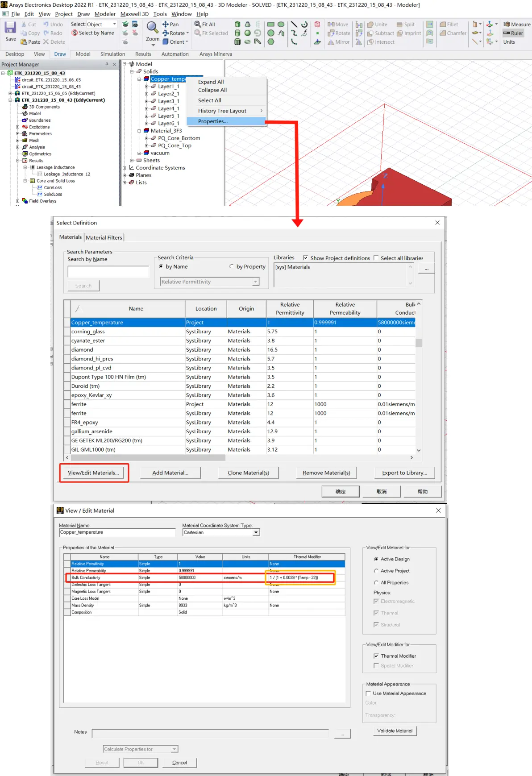Select the Draw spline tool

pyautogui.click(x=294, y=33)
